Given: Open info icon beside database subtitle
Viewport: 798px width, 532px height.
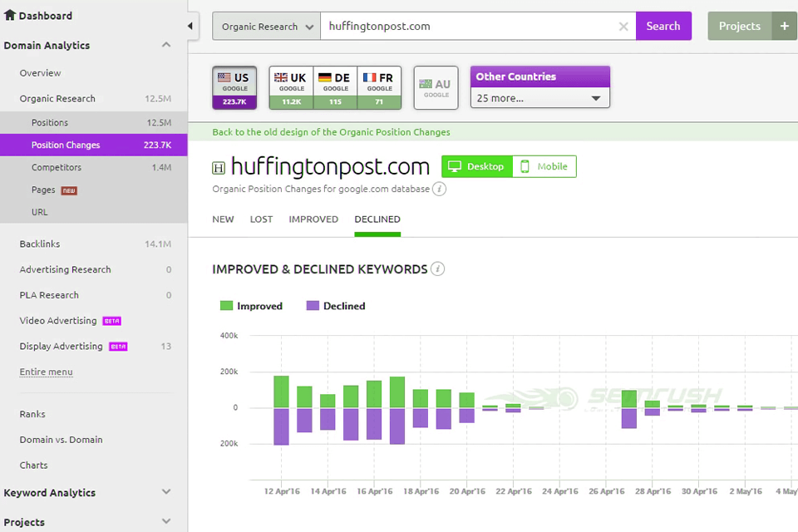Looking at the screenshot, I should pyautogui.click(x=439, y=189).
